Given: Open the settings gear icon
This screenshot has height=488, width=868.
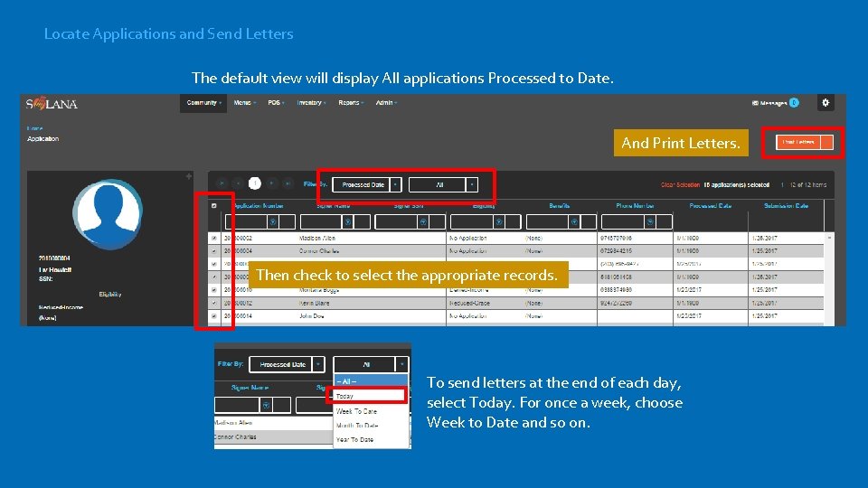Looking at the screenshot, I should click(826, 103).
